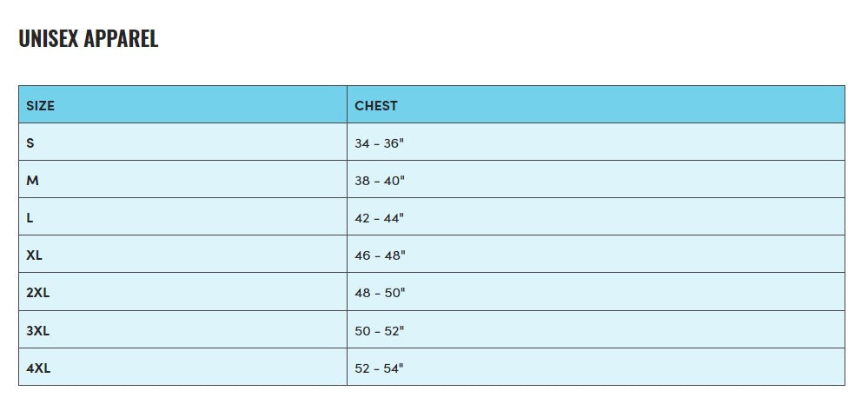The height and width of the screenshot is (411, 868).
Task: Click the SIZE column header
Action: click(40, 105)
